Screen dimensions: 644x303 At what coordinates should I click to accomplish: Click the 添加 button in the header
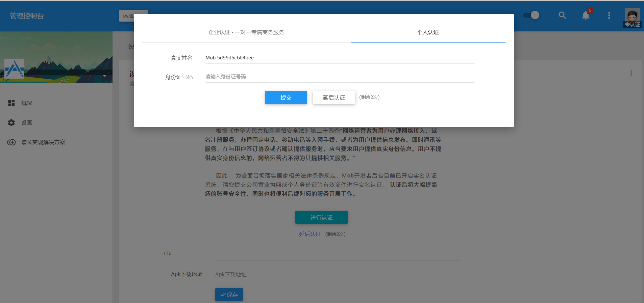tap(127, 16)
